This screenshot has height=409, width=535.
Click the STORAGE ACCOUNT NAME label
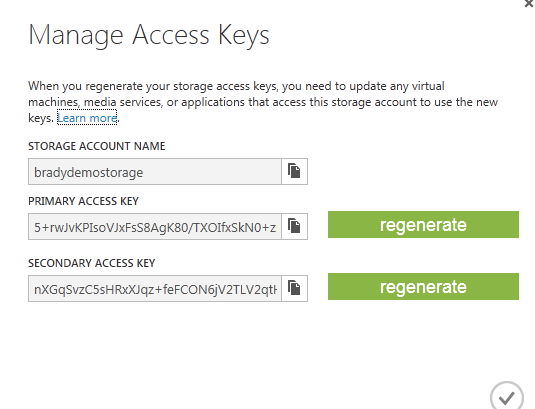[97, 146]
